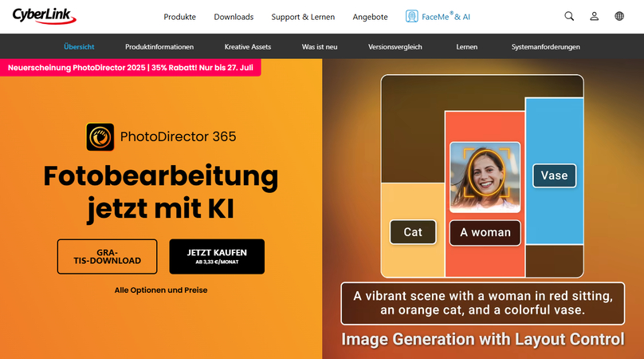
Task: Open the Downloads menu
Action: tap(234, 17)
